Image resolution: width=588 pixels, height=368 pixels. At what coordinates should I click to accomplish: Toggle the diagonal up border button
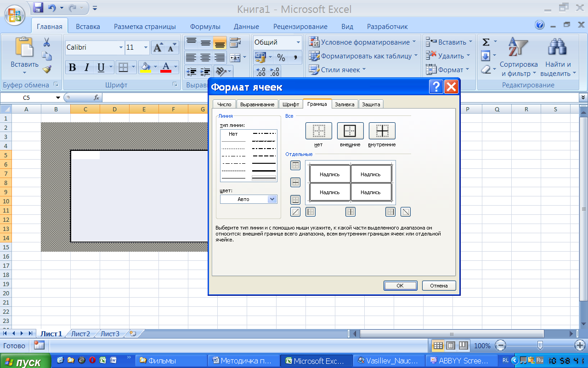(x=295, y=212)
